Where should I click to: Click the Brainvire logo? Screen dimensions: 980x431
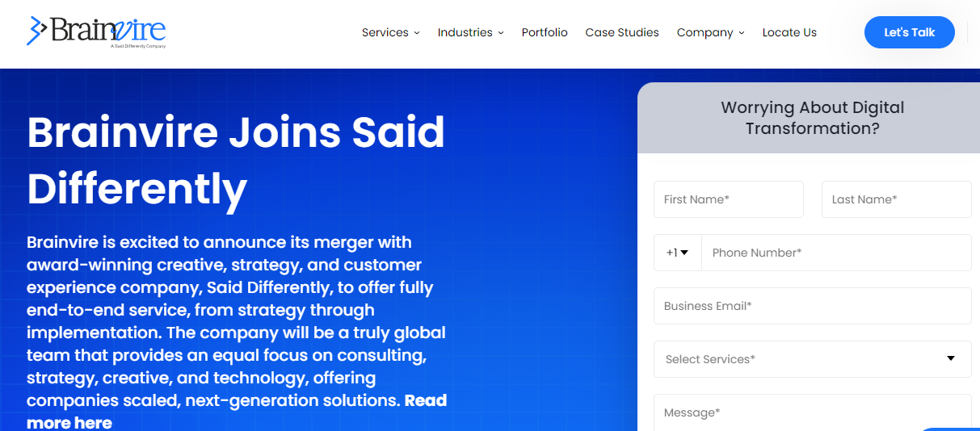click(96, 31)
